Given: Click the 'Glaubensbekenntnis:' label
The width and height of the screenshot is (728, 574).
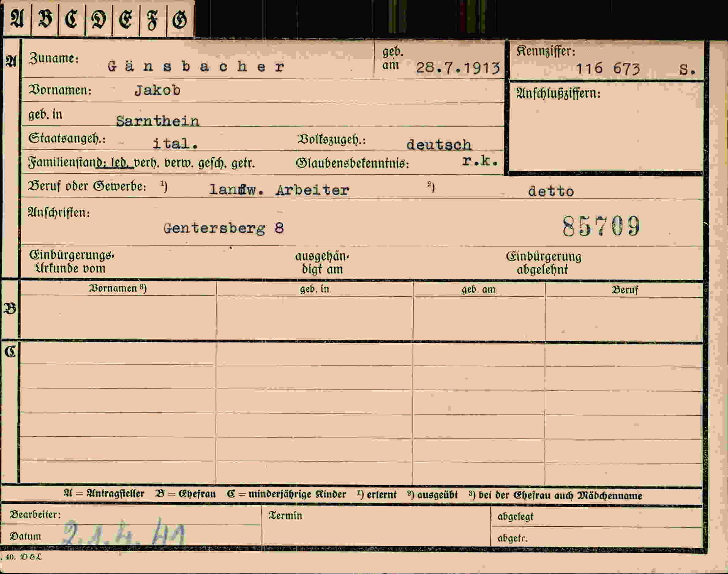Looking at the screenshot, I should [352, 163].
